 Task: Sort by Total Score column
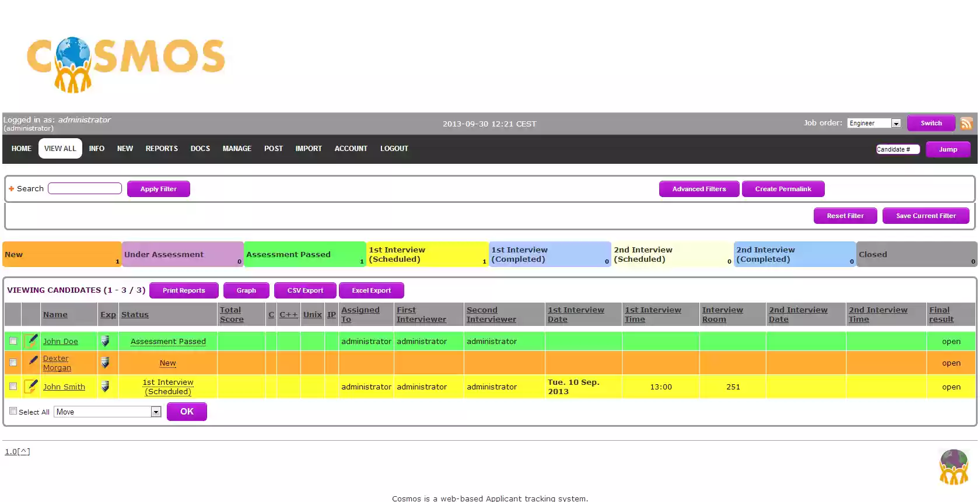(232, 314)
